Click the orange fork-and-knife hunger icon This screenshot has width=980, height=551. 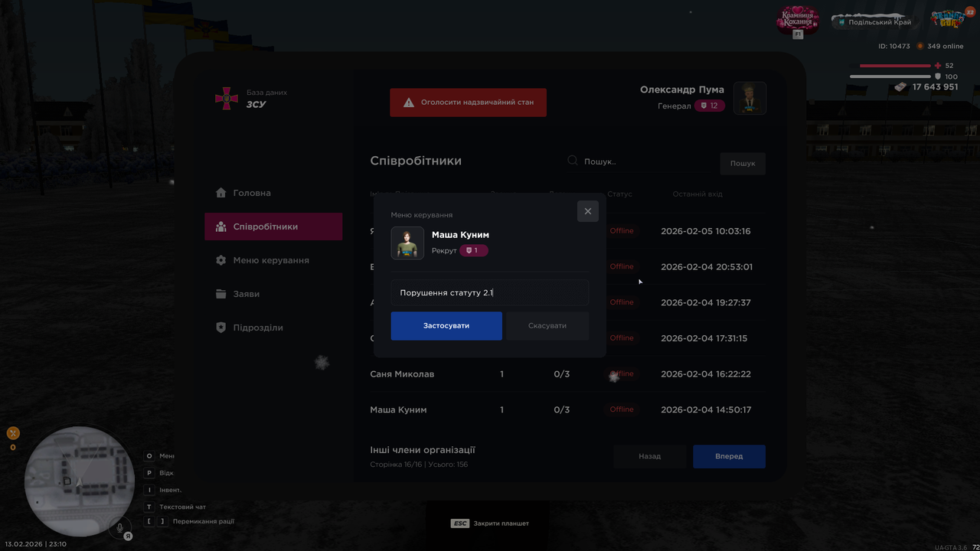coord(13,433)
